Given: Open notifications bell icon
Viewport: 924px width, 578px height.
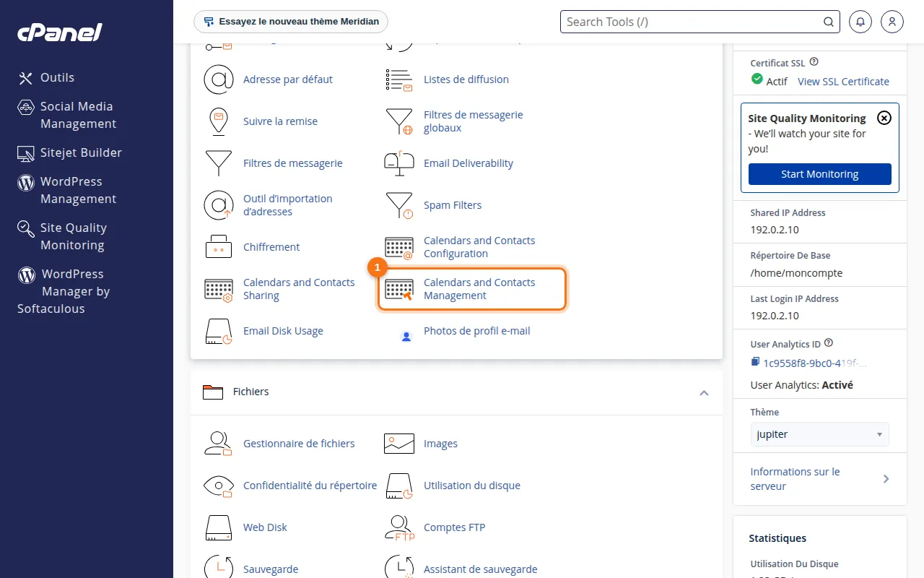Looking at the screenshot, I should coord(860,22).
